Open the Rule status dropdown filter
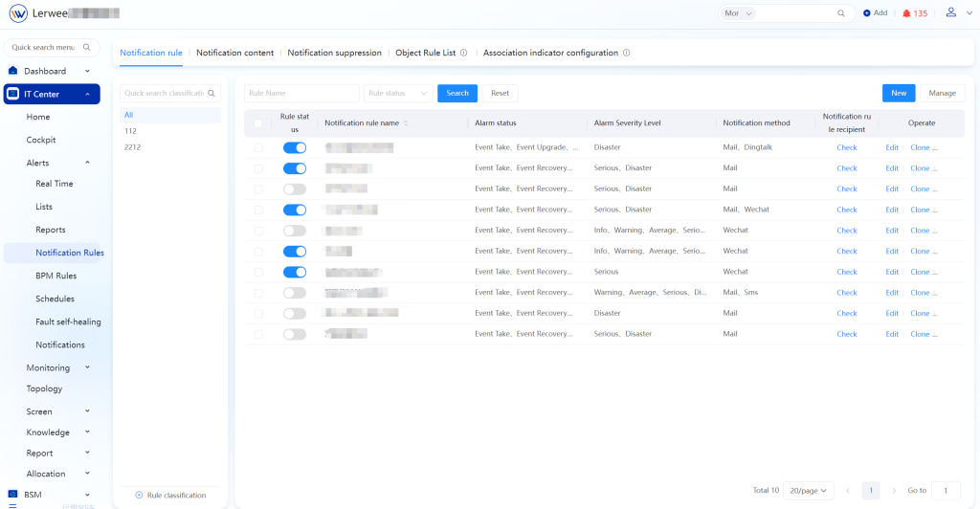This screenshot has width=980, height=509. pos(398,93)
